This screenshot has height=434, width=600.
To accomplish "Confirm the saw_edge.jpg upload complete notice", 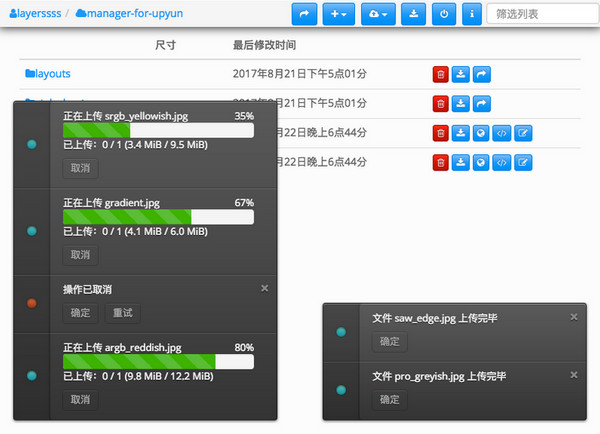I will point(390,342).
